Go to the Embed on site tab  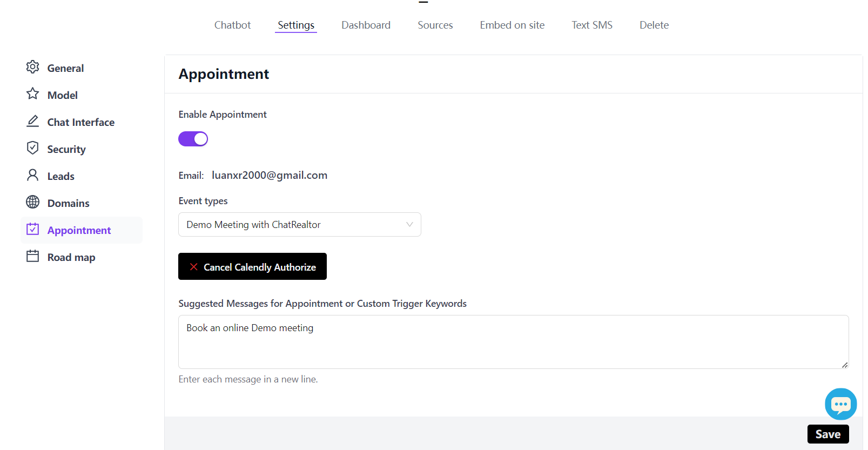512,25
